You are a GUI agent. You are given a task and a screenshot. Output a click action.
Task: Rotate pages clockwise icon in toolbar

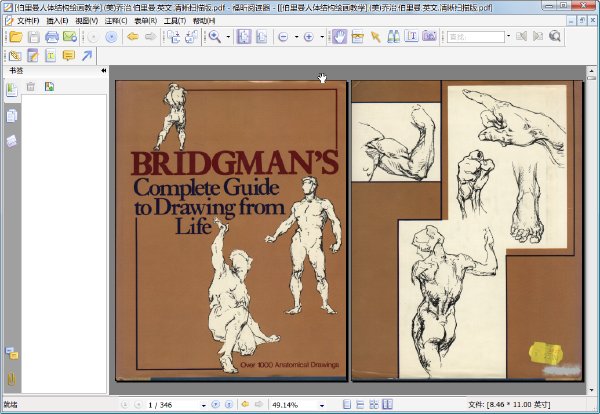tap(173, 37)
